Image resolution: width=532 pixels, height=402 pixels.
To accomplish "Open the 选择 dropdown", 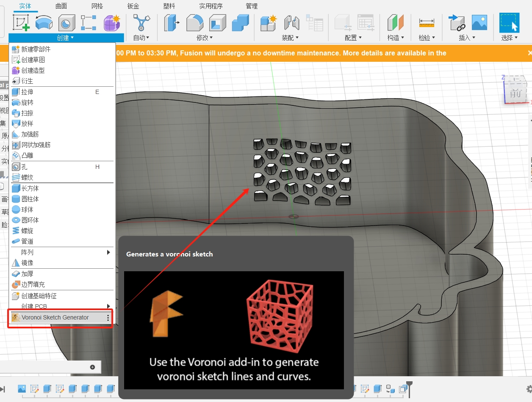I will point(510,38).
